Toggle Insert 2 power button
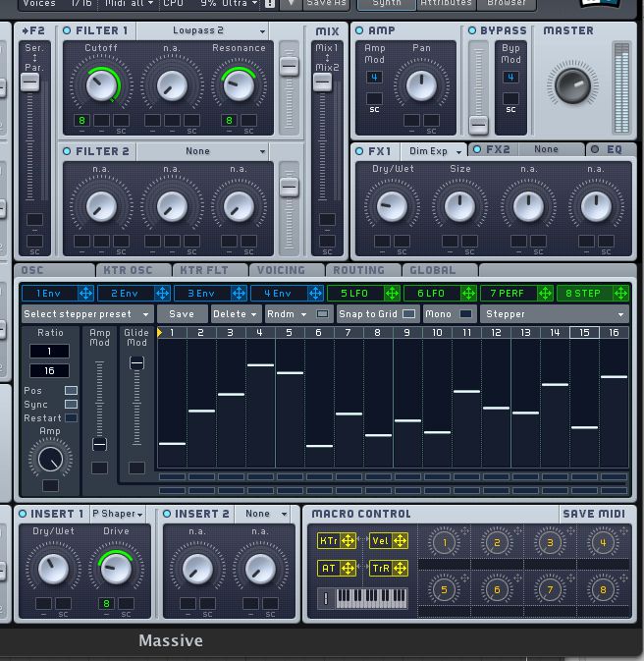 167,514
